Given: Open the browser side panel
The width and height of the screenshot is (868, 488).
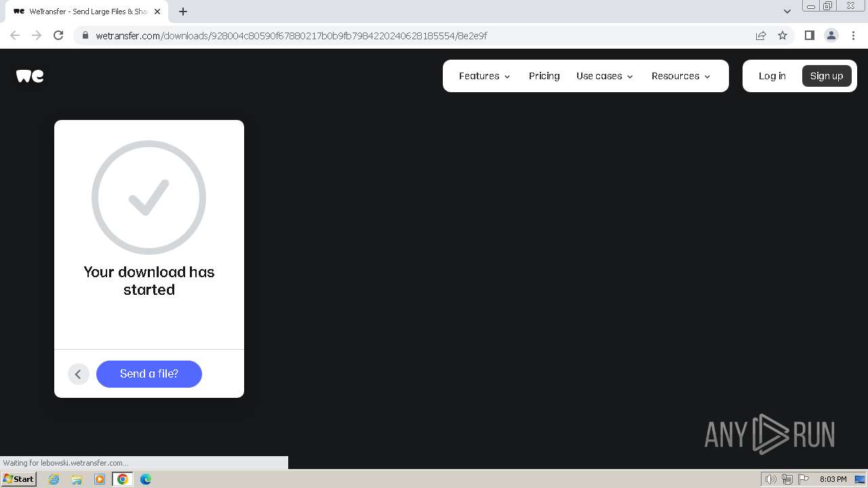Looking at the screenshot, I should pyautogui.click(x=809, y=35).
